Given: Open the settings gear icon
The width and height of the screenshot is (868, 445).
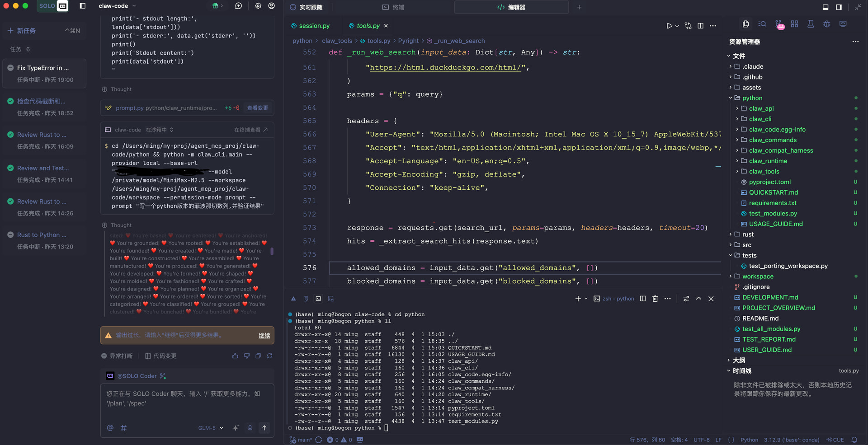Looking at the screenshot, I should pyautogui.click(x=258, y=6).
